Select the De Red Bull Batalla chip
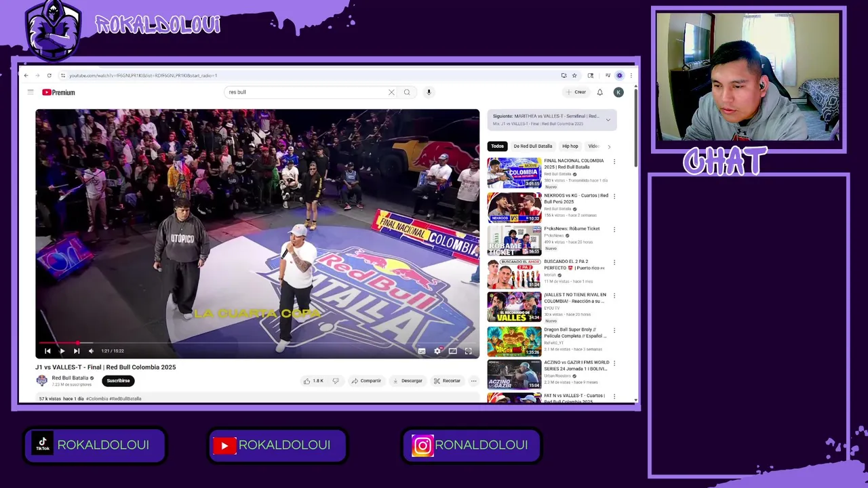Viewport: 868px width, 488px height. tap(532, 146)
